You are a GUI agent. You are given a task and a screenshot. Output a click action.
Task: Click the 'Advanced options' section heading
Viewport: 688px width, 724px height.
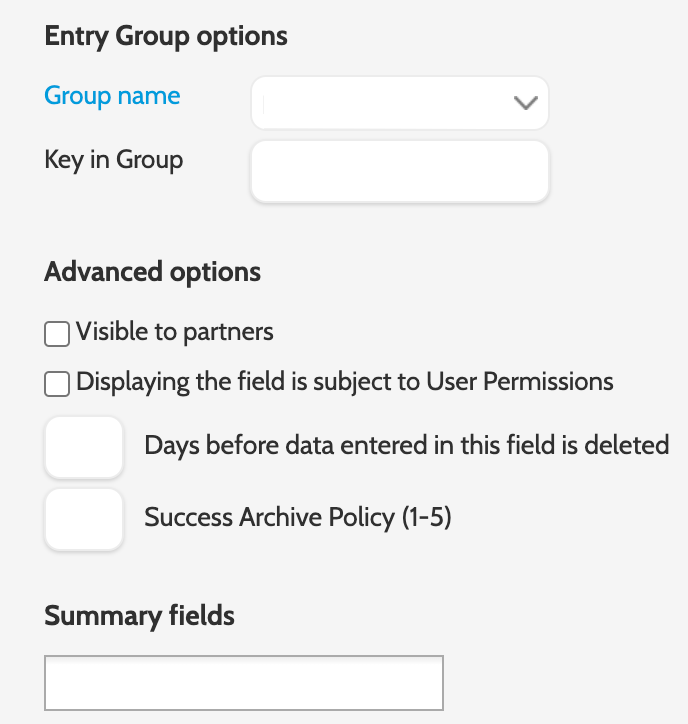coord(153,272)
